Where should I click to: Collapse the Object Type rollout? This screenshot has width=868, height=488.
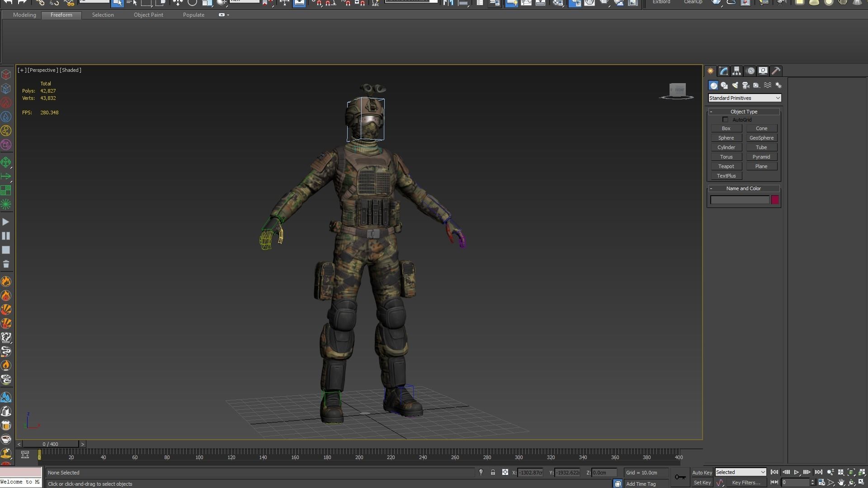click(744, 112)
